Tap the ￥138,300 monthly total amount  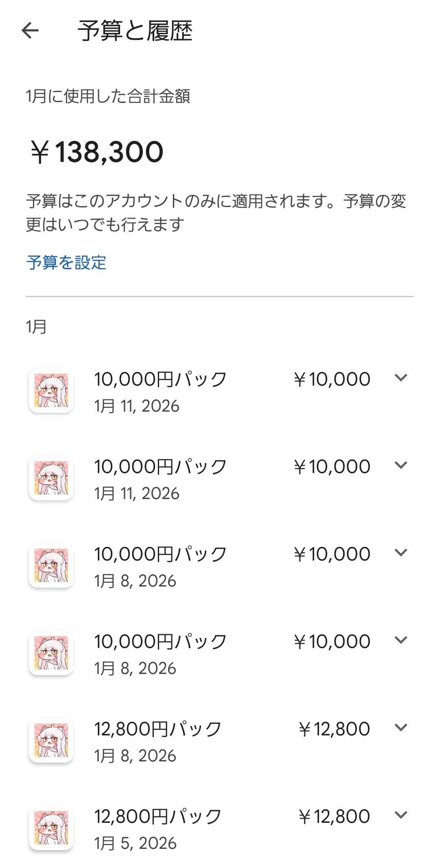click(97, 152)
